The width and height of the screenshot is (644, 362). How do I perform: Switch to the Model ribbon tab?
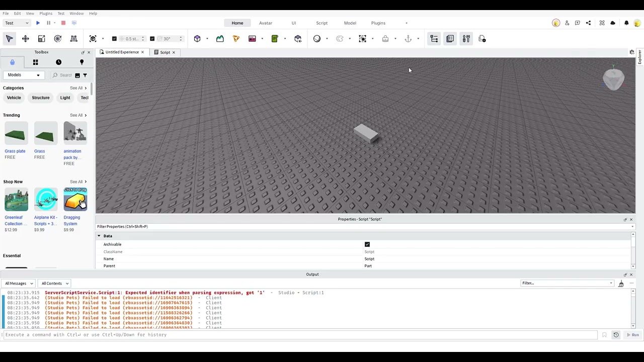tap(350, 23)
